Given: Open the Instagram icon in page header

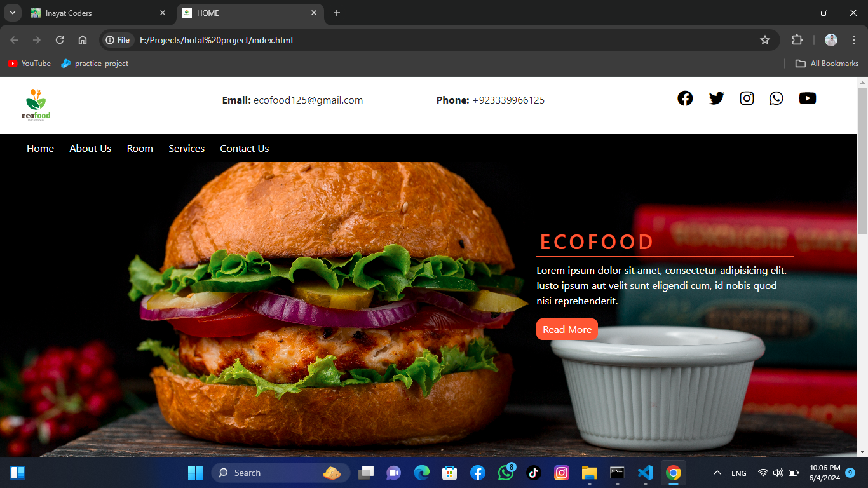Looking at the screenshot, I should 747,98.
